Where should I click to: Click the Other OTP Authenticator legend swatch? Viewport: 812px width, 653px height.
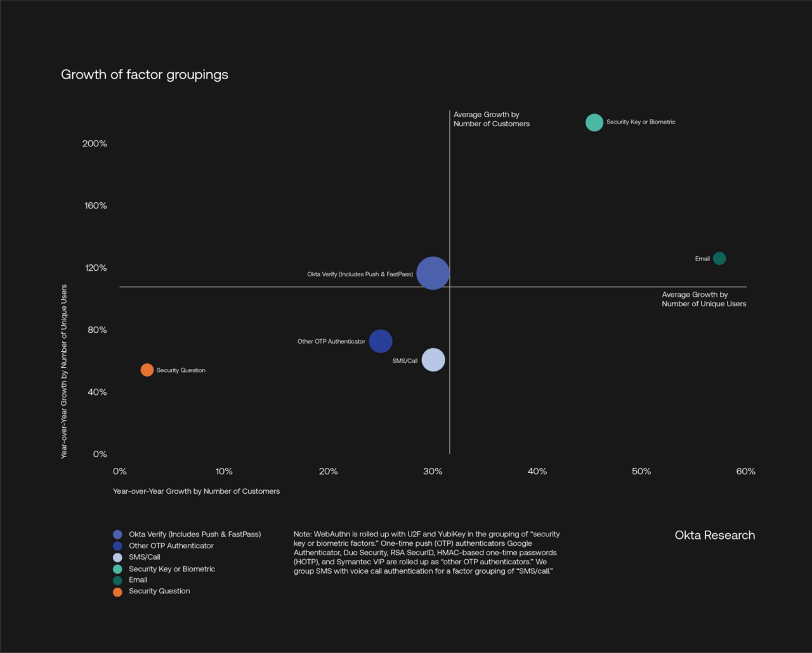point(117,546)
